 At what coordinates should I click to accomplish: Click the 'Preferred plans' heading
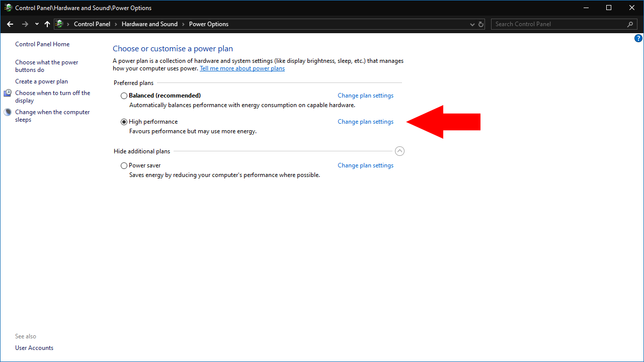133,83
